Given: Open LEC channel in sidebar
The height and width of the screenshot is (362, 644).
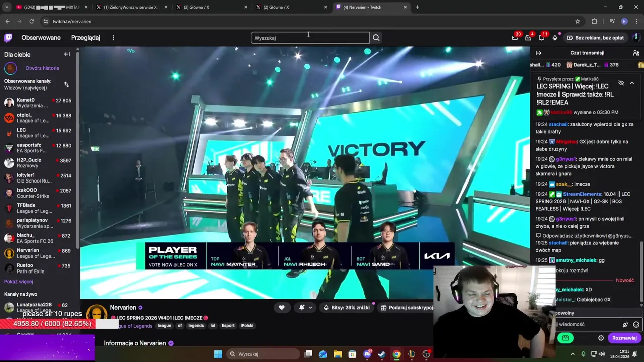Looking at the screenshot, I should pos(38,133).
